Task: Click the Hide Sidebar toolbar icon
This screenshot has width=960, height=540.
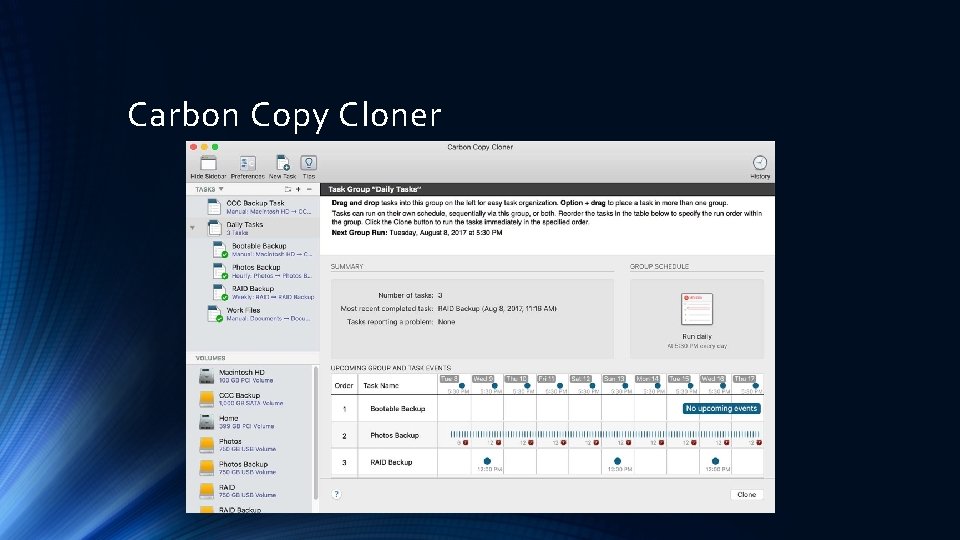Action: (208, 163)
